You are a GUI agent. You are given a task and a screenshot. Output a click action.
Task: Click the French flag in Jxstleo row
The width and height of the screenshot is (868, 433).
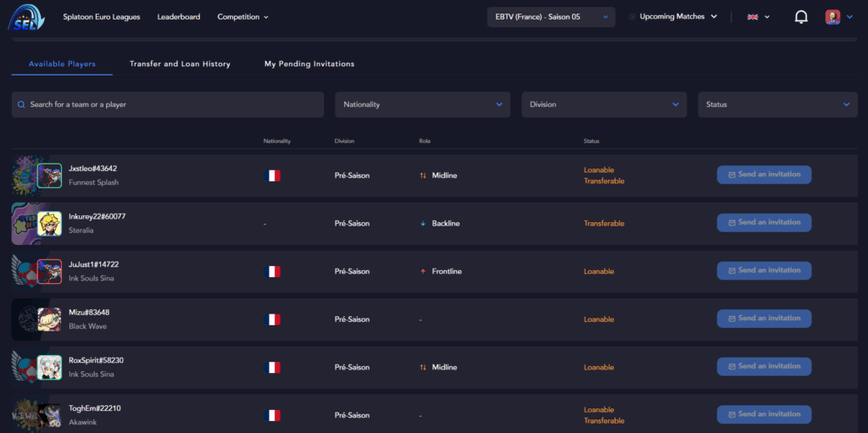click(x=272, y=175)
